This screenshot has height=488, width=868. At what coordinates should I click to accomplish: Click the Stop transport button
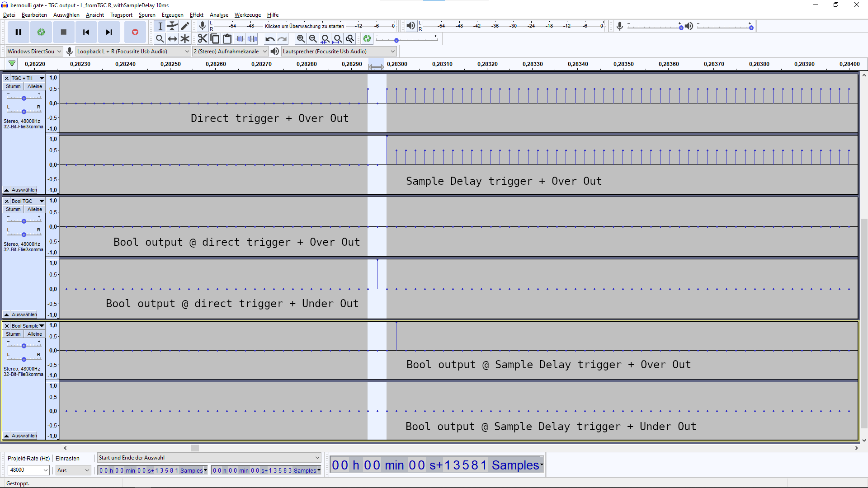(64, 32)
